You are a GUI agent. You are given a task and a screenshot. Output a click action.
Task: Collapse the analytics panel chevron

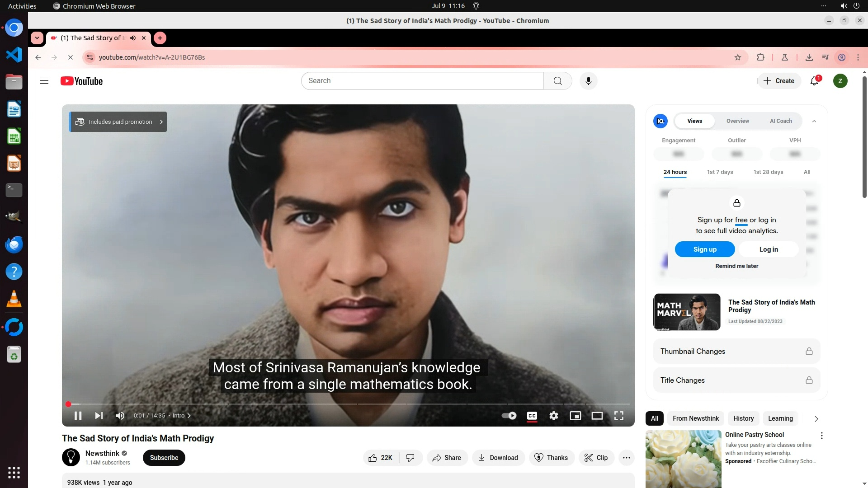pos(814,121)
